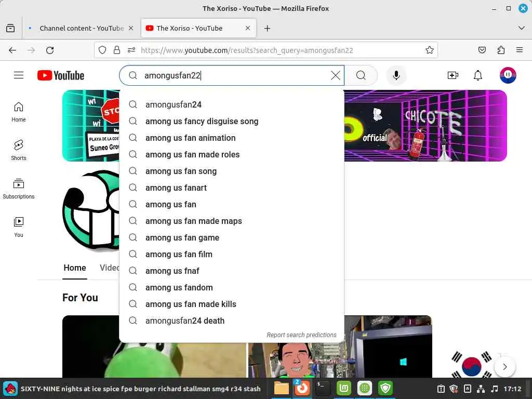The width and height of the screenshot is (532, 399).
Task: Open site permissions icon in address bar
Action: point(131,50)
